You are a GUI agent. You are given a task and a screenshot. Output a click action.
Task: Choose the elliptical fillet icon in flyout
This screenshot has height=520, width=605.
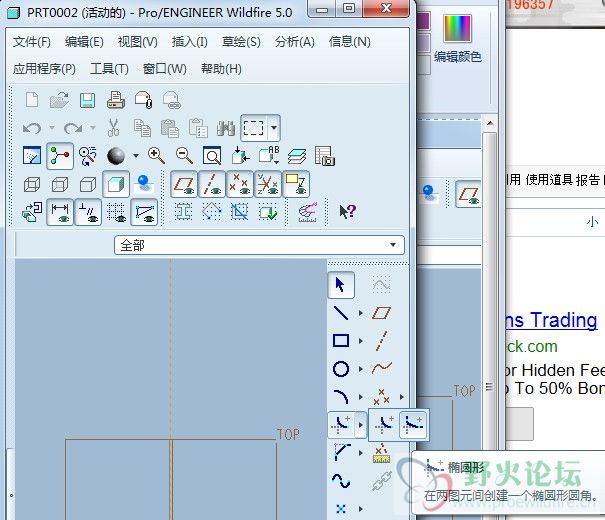click(x=413, y=424)
